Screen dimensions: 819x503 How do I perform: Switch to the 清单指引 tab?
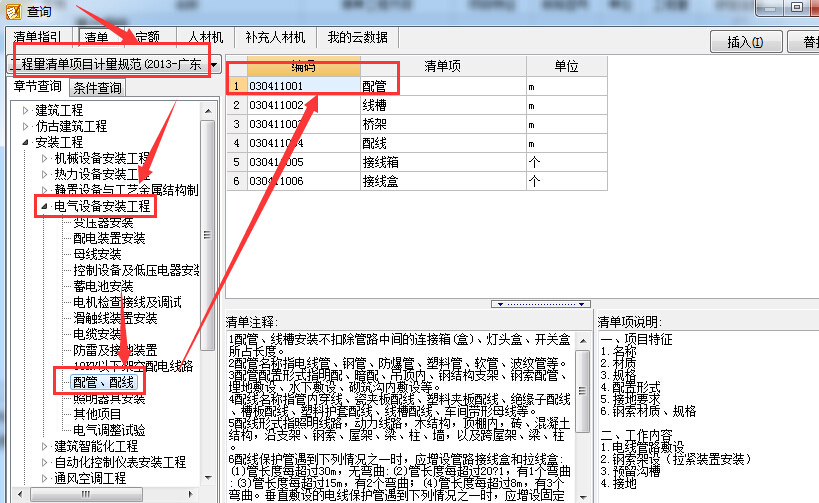[37, 38]
